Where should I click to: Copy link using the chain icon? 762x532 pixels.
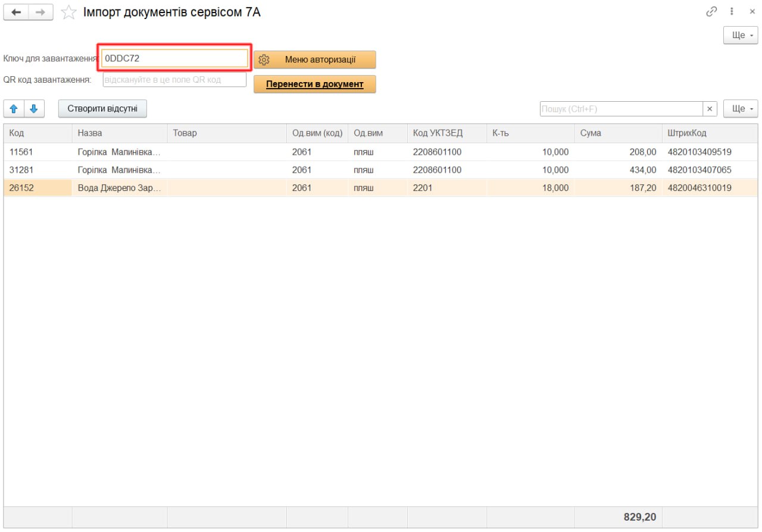click(x=711, y=11)
